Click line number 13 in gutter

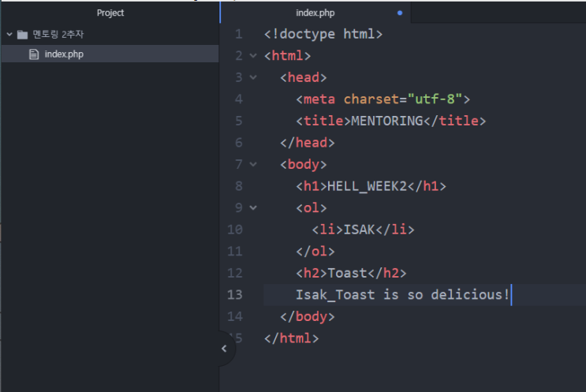pyautogui.click(x=235, y=294)
